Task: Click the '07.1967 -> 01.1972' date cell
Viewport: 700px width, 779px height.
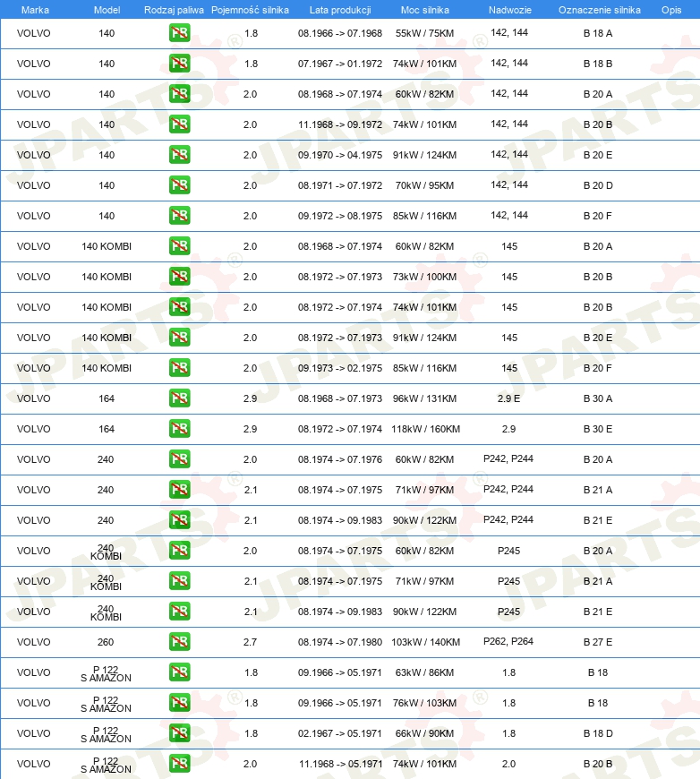Action: point(340,64)
